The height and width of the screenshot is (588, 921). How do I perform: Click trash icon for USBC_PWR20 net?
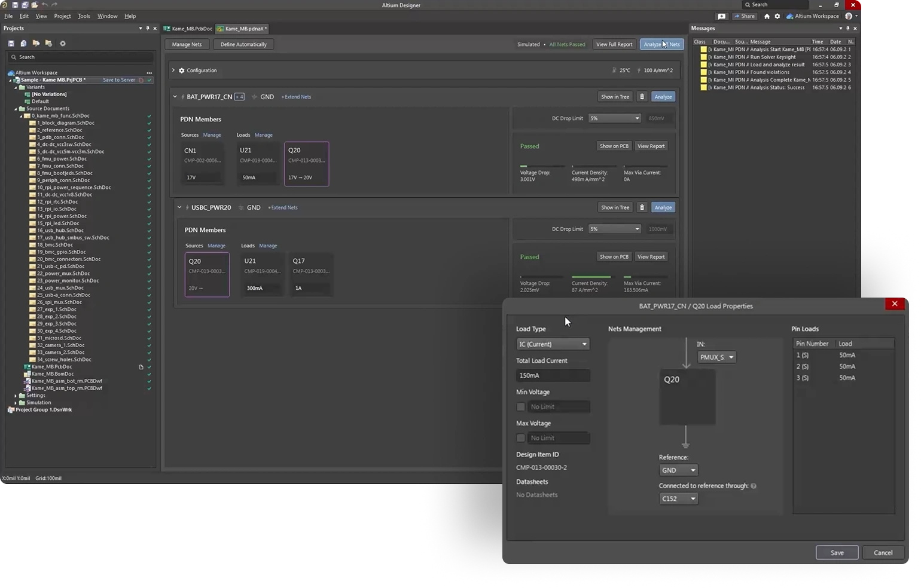pyautogui.click(x=642, y=207)
